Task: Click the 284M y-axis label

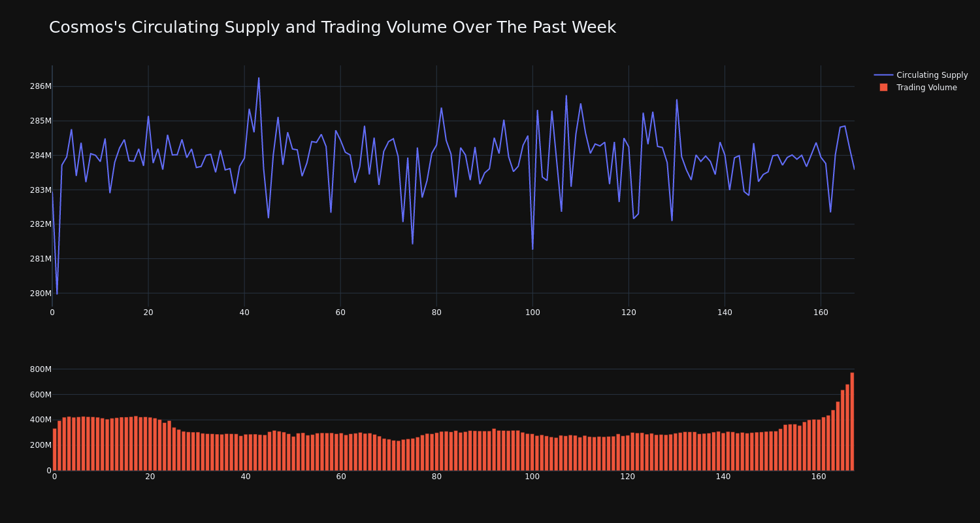Action: 41,156
